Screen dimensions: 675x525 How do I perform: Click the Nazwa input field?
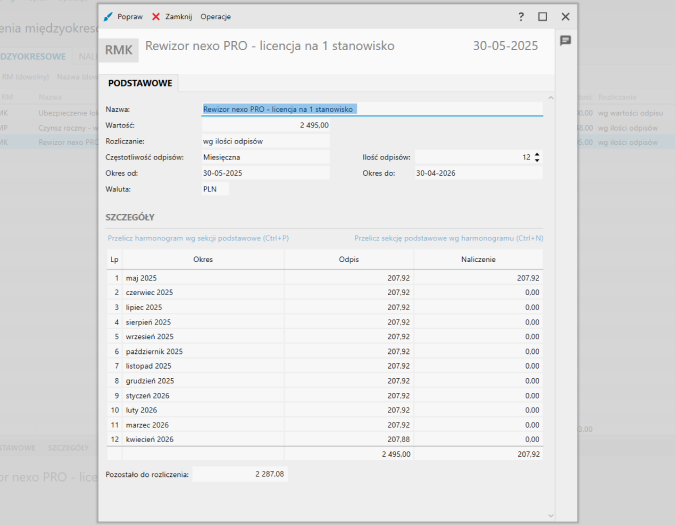tap(372, 109)
